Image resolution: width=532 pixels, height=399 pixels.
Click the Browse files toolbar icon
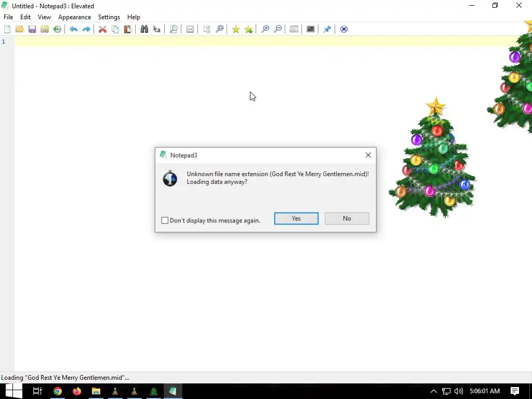click(x=45, y=29)
